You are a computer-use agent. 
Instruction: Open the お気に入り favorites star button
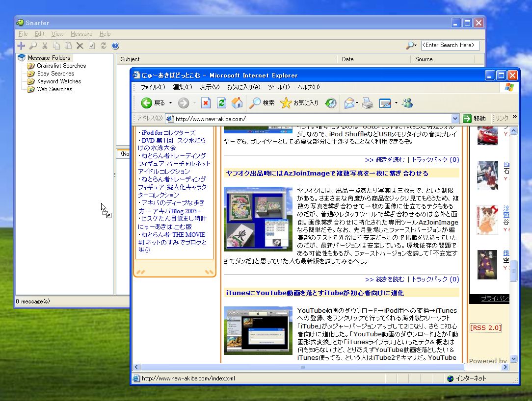tap(299, 103)
